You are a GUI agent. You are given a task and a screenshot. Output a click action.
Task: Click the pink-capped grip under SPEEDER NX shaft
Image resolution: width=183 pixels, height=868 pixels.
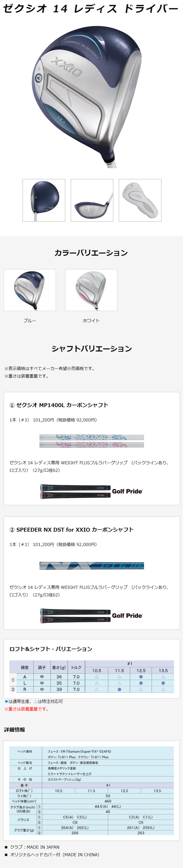tap(75, 619)
